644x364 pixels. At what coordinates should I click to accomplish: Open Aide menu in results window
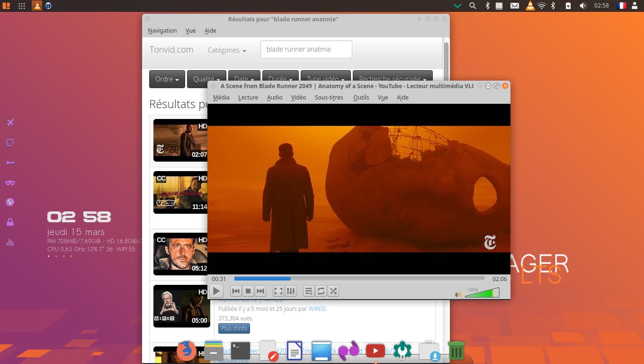210,30
